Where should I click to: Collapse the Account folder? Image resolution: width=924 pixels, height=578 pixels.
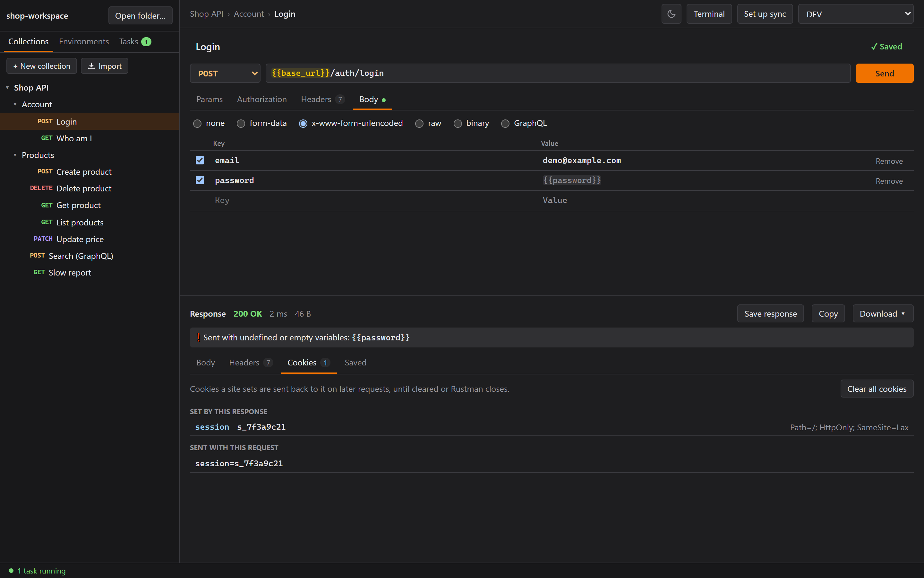pyautogui.click(x=15, y=104)
